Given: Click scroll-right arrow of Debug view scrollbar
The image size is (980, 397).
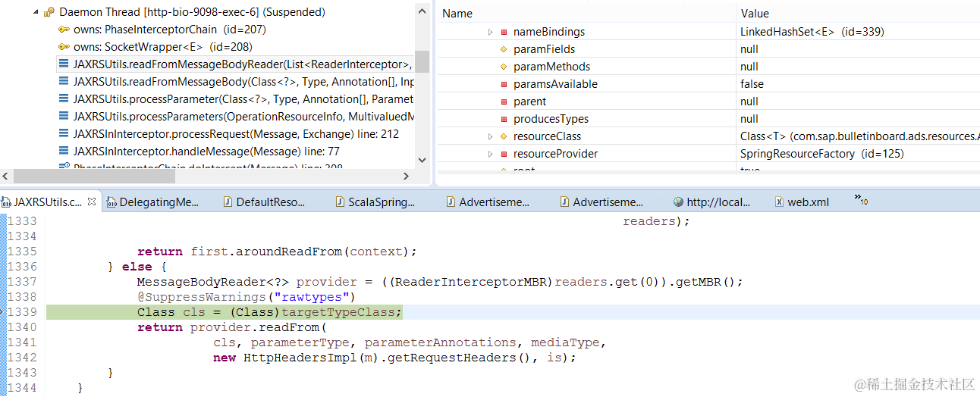Looking at the screenshot, I should 406,176.
